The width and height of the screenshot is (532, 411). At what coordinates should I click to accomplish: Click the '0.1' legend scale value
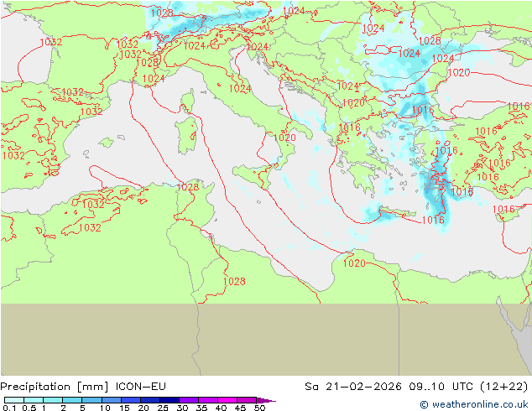(9, 408)
